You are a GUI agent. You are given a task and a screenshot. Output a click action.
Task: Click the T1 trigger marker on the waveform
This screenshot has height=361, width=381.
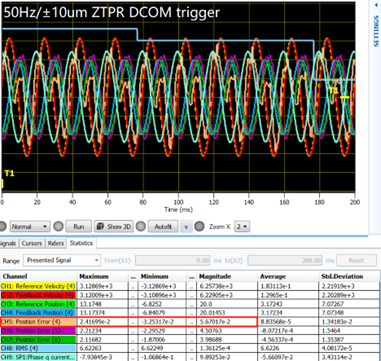click(334, 91)
